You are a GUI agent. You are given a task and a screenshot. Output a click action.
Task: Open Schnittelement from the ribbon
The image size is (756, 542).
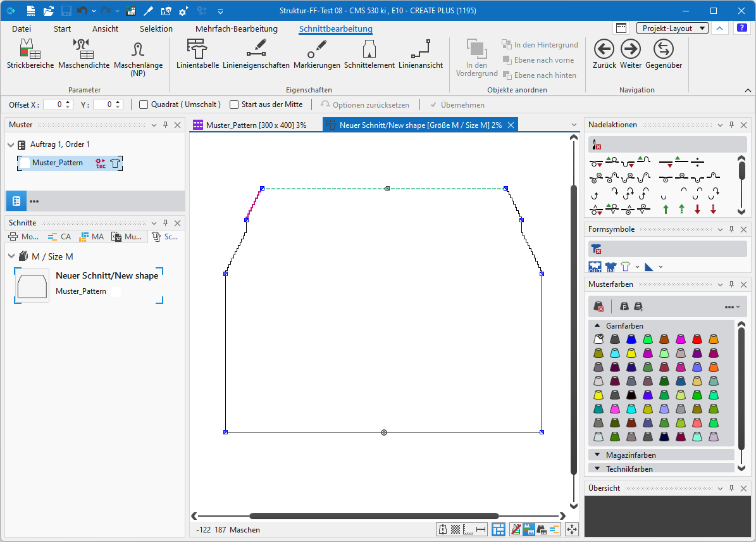point(369,54)
